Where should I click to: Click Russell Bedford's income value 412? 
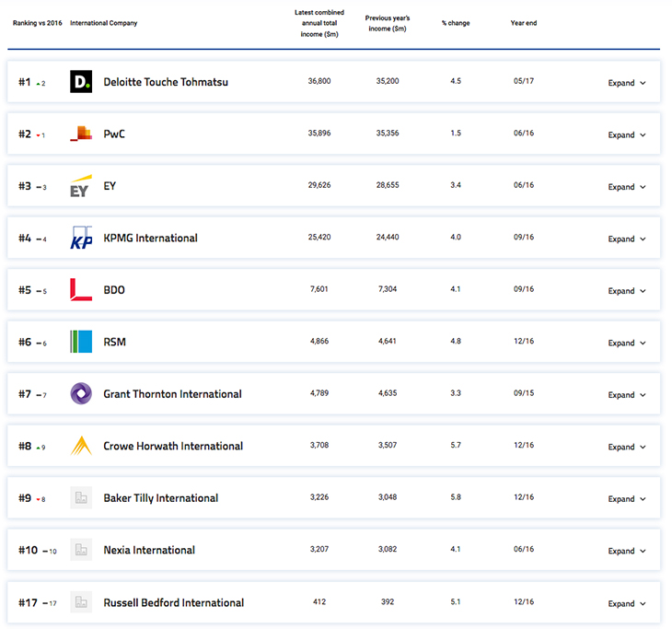319,601
